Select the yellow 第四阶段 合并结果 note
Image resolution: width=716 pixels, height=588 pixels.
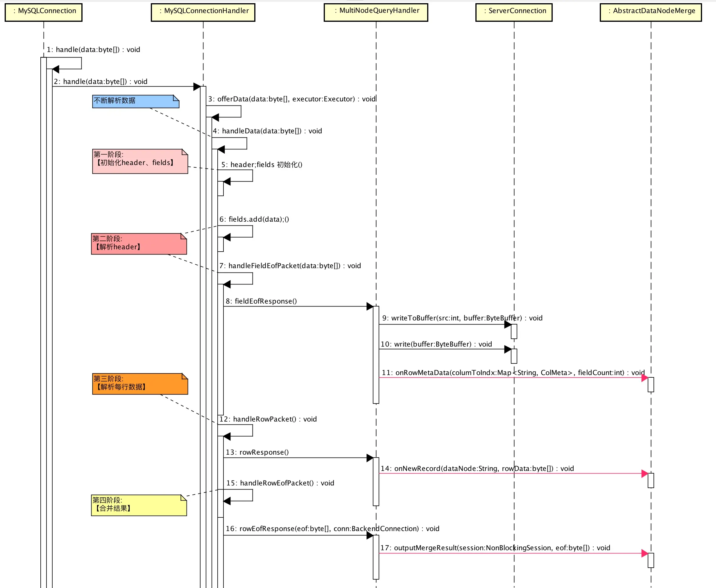point(139,505)
